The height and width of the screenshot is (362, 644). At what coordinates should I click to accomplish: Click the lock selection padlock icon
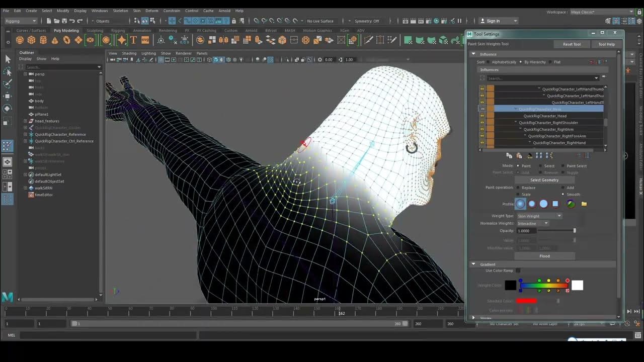pyautogui.click(x=233, y=21)
